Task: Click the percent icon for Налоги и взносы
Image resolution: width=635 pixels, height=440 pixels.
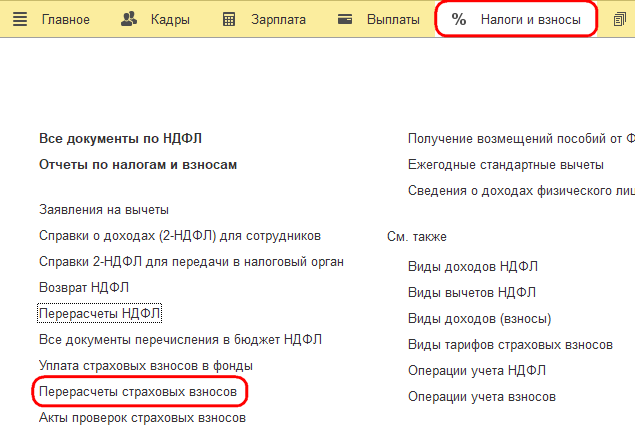Action: coord(459,19)
